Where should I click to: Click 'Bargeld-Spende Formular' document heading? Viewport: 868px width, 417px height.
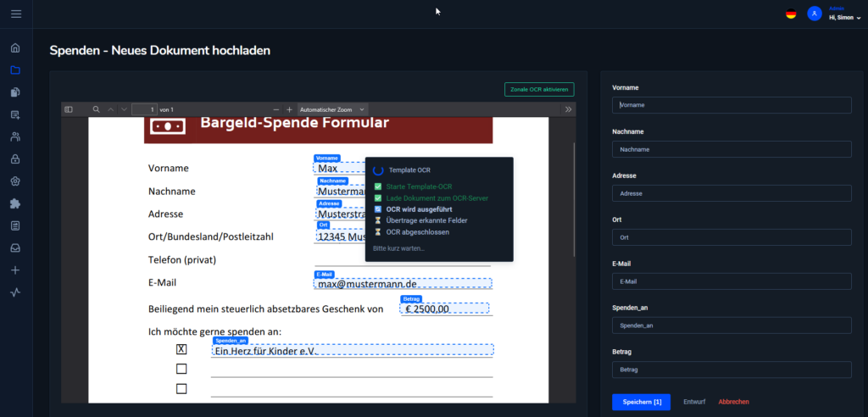294,123
